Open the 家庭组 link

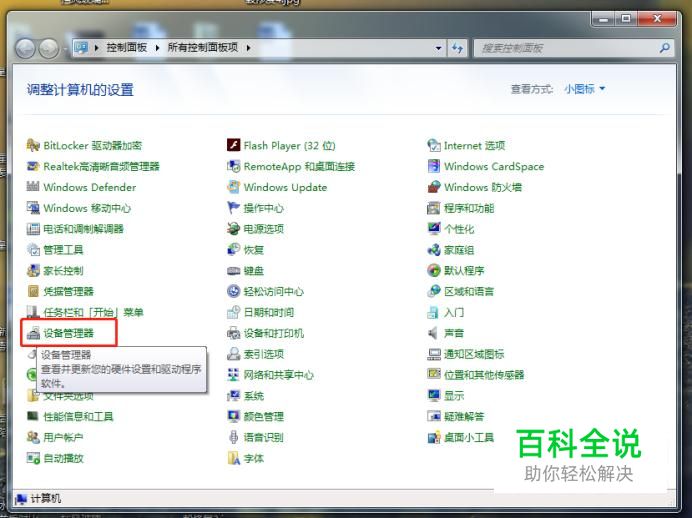[459, 250]
